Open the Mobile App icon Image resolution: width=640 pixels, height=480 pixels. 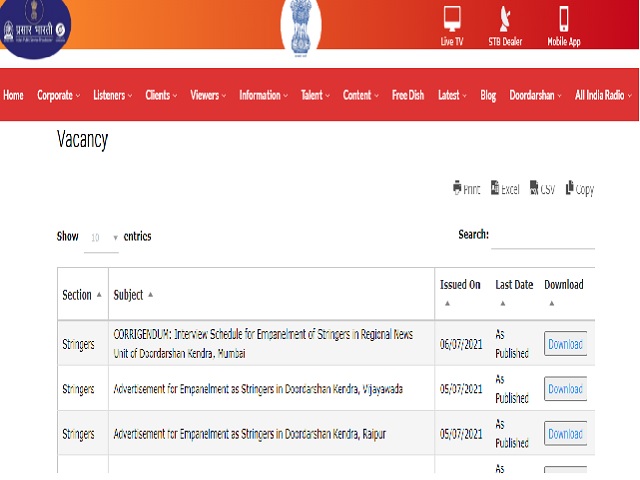[x=564, y=26]
